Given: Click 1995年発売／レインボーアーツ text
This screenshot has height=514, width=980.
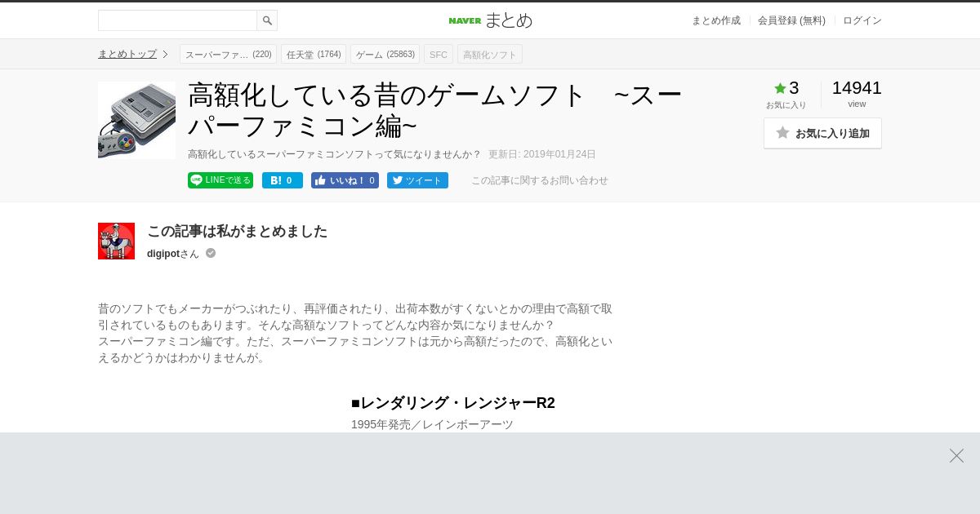Looking at the screenshot, I should coord(432,424).
